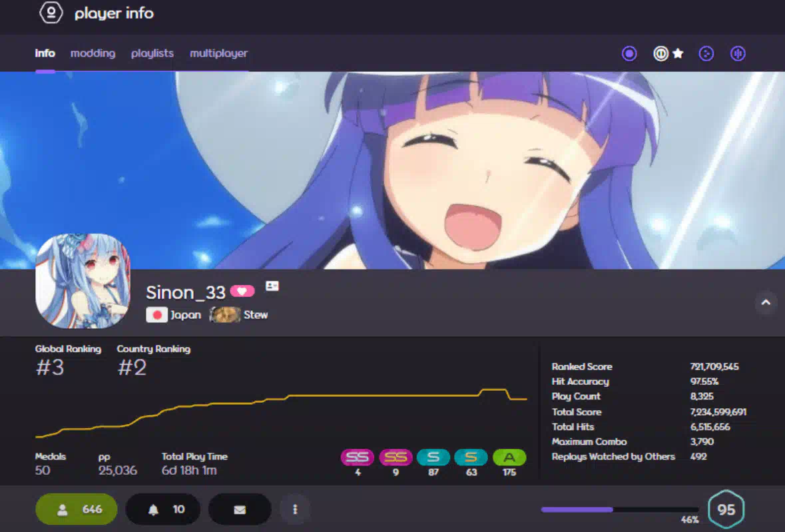This screenshot has width=785, height=532.
Task: Click the Replays Watched by Others value 492
Action: (x=698, y=457)
